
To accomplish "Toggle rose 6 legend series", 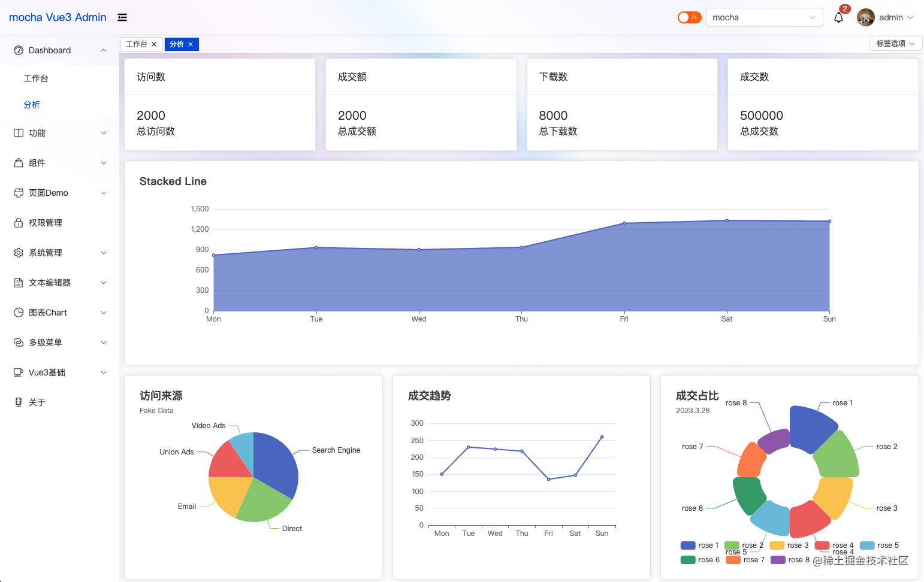I will click(x=700, y=560).
